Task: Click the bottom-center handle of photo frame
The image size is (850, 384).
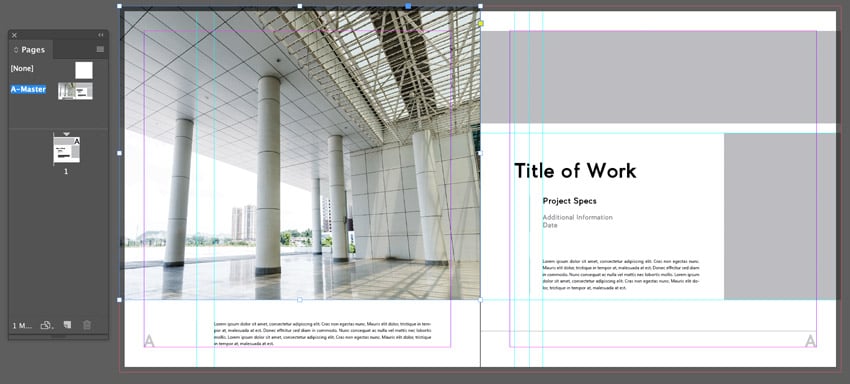Action: pos(300,299)
